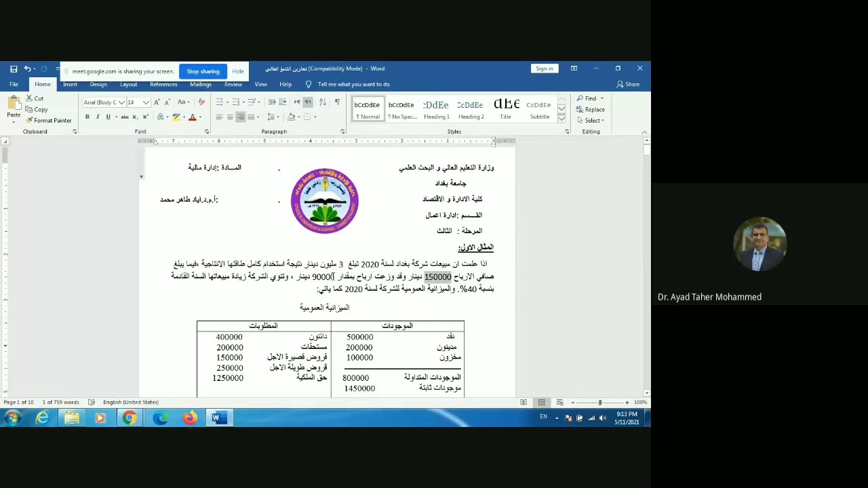Screen dimensions: 868x488
Task: Copy the selected text
Action: 37,110
